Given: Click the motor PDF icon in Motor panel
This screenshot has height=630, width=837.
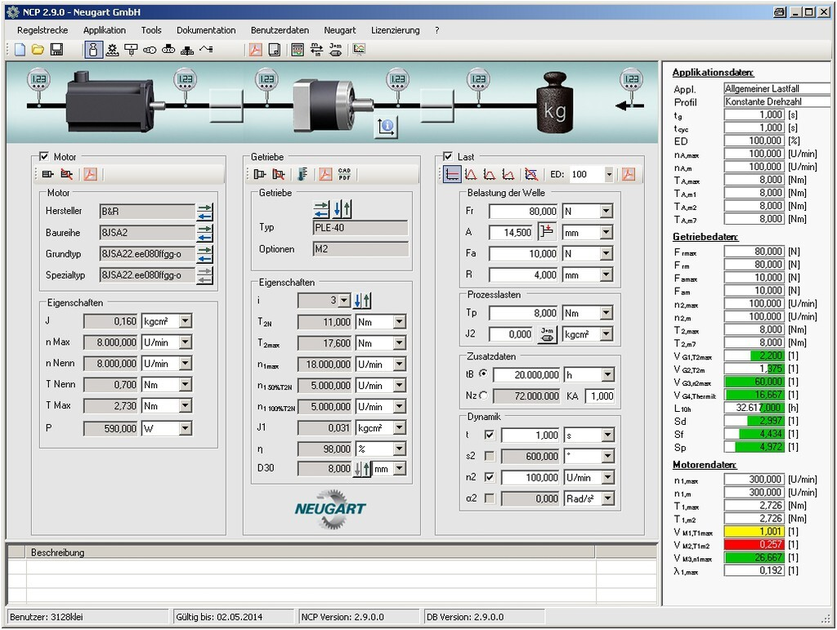Looking at the screenshot, I should (x=91, y=174).
